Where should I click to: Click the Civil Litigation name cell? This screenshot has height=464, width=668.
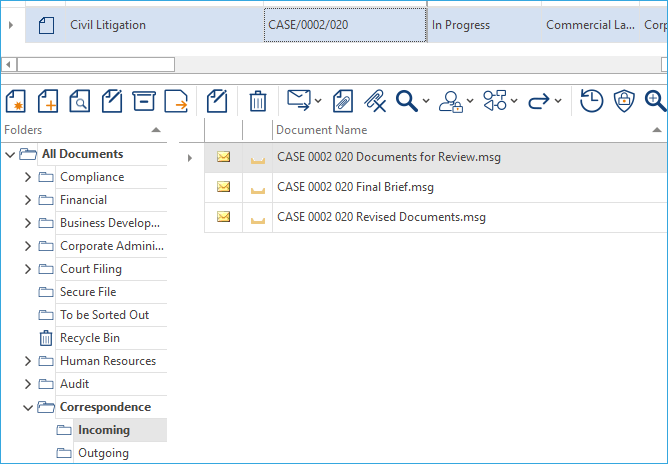[164, 25]
